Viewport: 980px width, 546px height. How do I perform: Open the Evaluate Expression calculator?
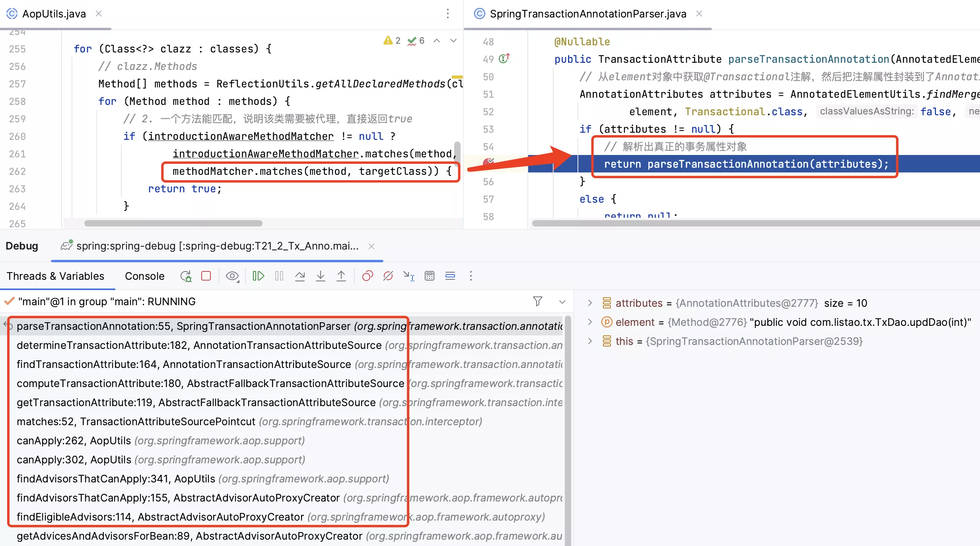tap(430, 276)
